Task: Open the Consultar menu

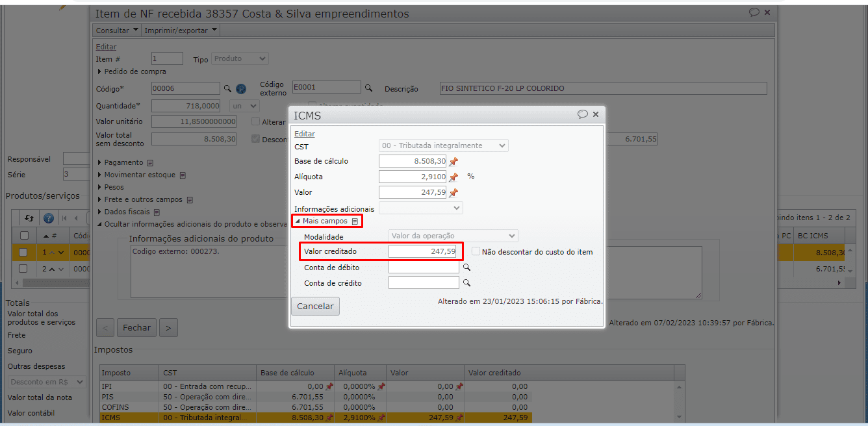Action: 117,31
